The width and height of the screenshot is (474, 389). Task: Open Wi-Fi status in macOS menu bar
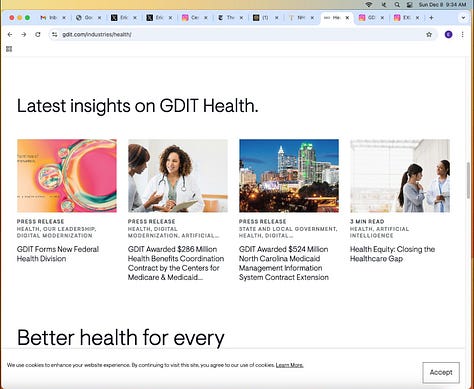point(368,5)
